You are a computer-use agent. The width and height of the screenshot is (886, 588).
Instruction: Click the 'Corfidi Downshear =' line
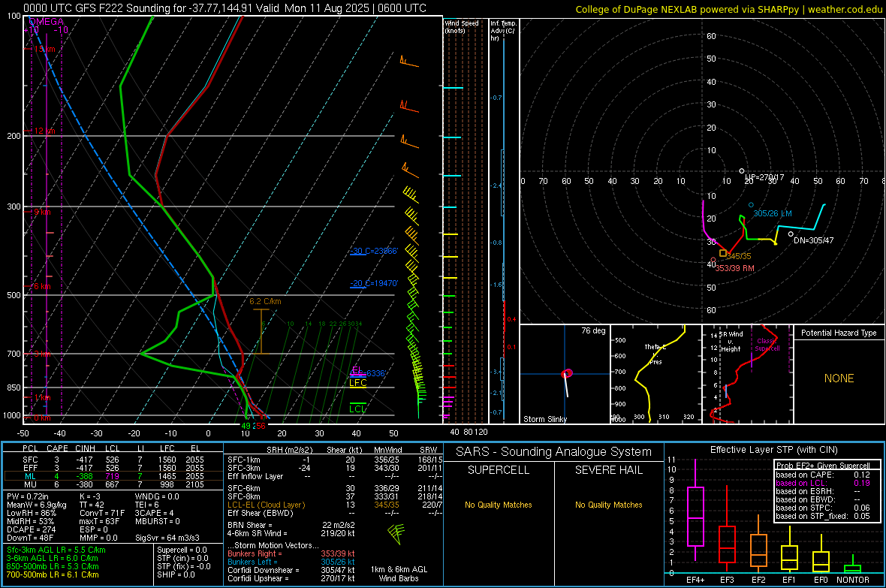pyautogui.click(x=291, y=570)
